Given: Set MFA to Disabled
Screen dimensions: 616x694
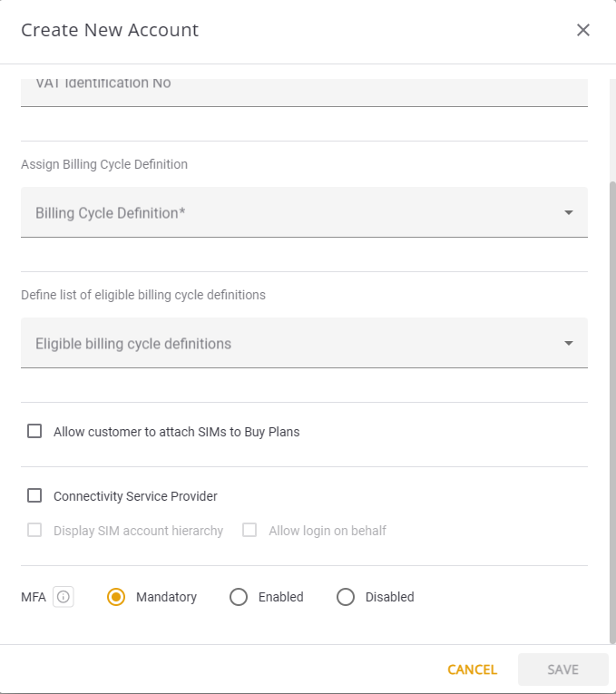Looking at the screenshot, I should coord(346,597).
